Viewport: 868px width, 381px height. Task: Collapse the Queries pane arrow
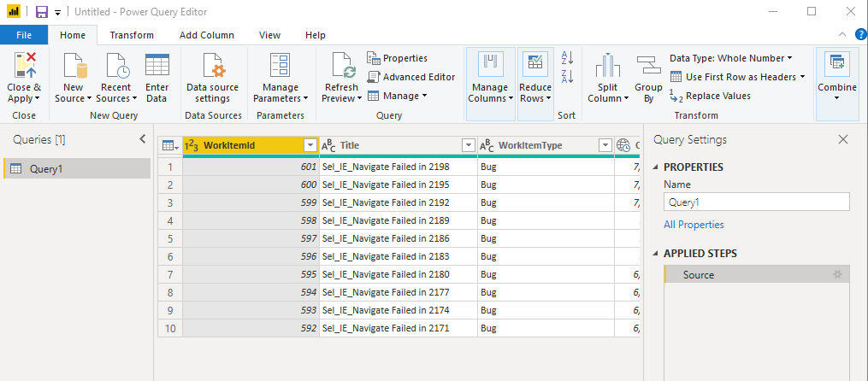[142, 139]
